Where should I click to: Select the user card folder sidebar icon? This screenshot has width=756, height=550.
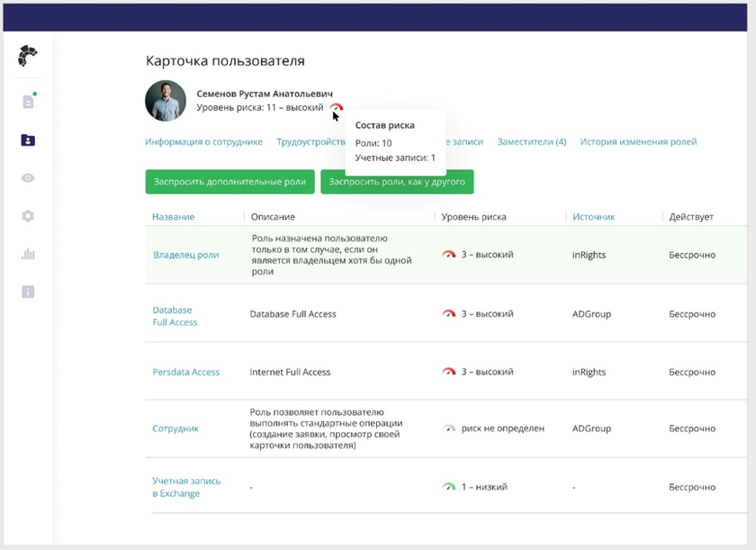28,140
